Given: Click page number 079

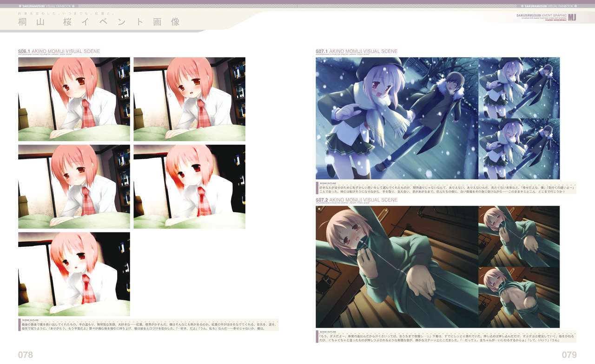Looking at the screenshot, I should click(x=569, y=355).
